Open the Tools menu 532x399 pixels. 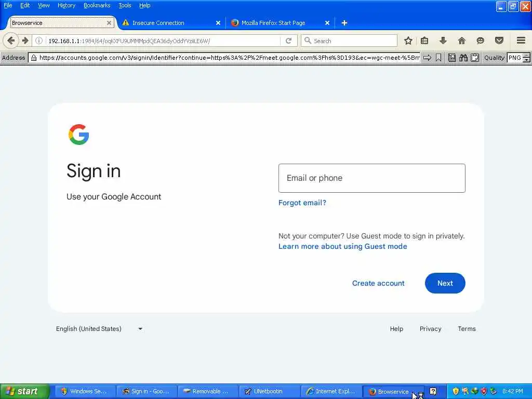(125, 5)
